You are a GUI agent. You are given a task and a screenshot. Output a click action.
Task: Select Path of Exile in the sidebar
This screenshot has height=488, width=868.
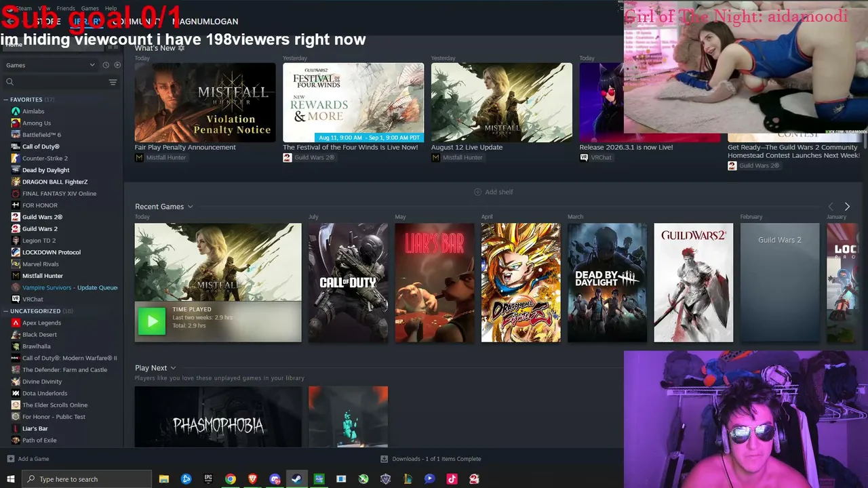39,441
